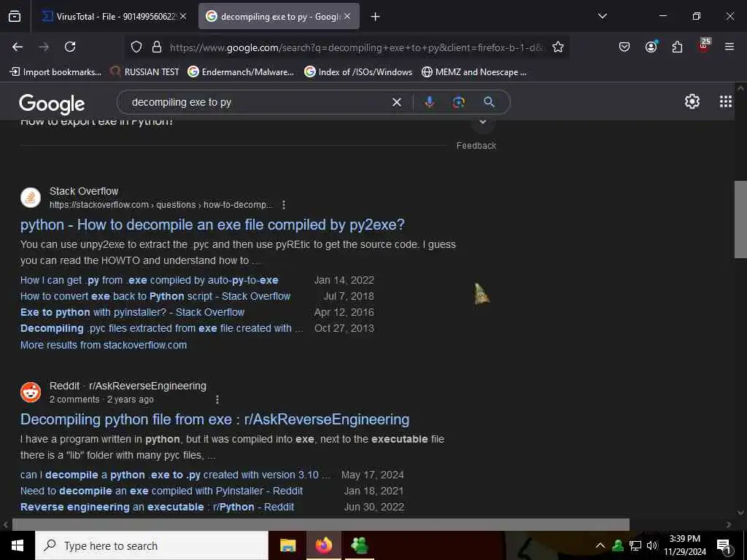Focus the URL address bar
747x560 pixels.
(x=355, y=47)
